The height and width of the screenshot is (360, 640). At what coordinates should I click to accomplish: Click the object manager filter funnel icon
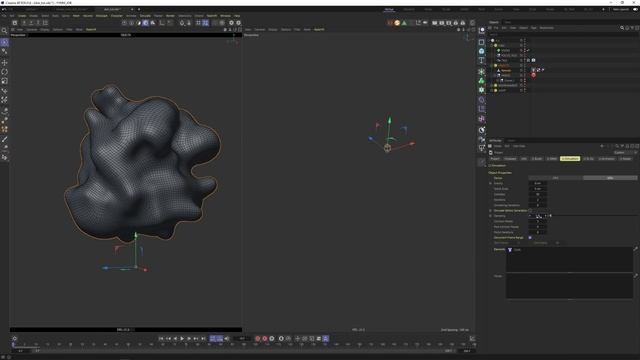pos(632,28)
